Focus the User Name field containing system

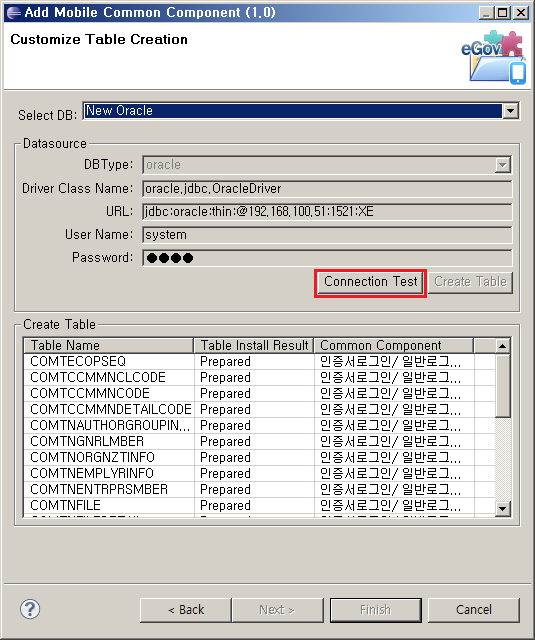point(327,235)
